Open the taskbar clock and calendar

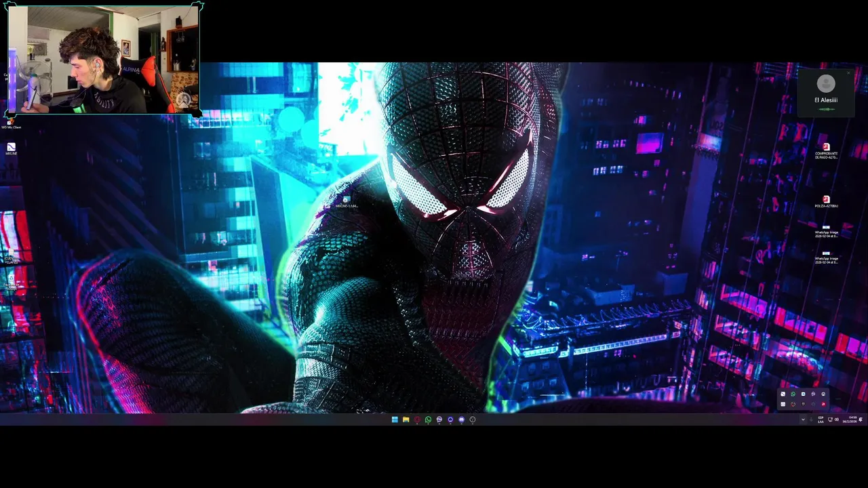[850, 420]
